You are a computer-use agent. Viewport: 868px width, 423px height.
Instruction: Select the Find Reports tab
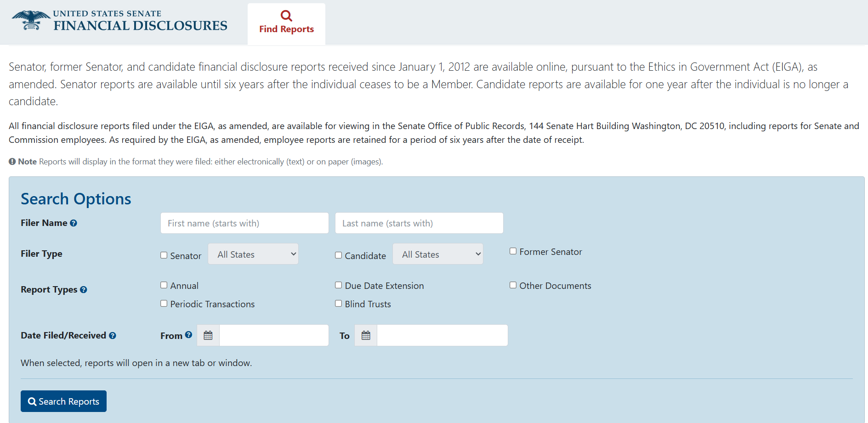click(286, 29)
